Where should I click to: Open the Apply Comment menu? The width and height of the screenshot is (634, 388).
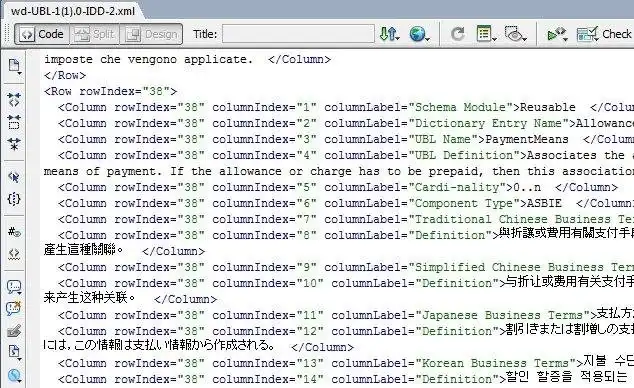point(14,287)
